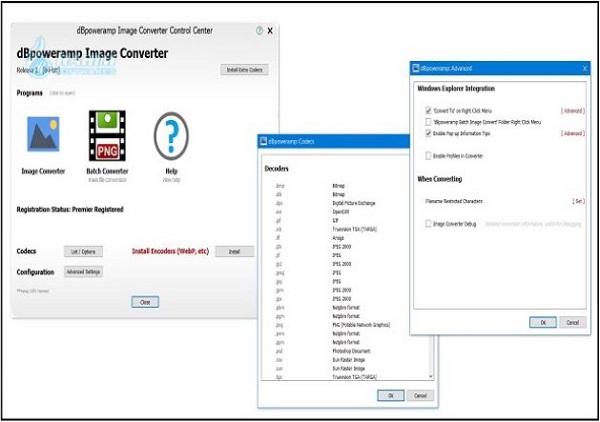Click the Set link for Filename Restricted Characters

(x=579, y=201)
